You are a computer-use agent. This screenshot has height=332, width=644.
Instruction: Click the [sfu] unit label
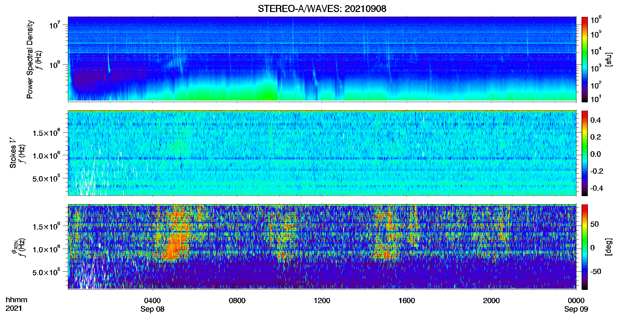tap(609, 59)
